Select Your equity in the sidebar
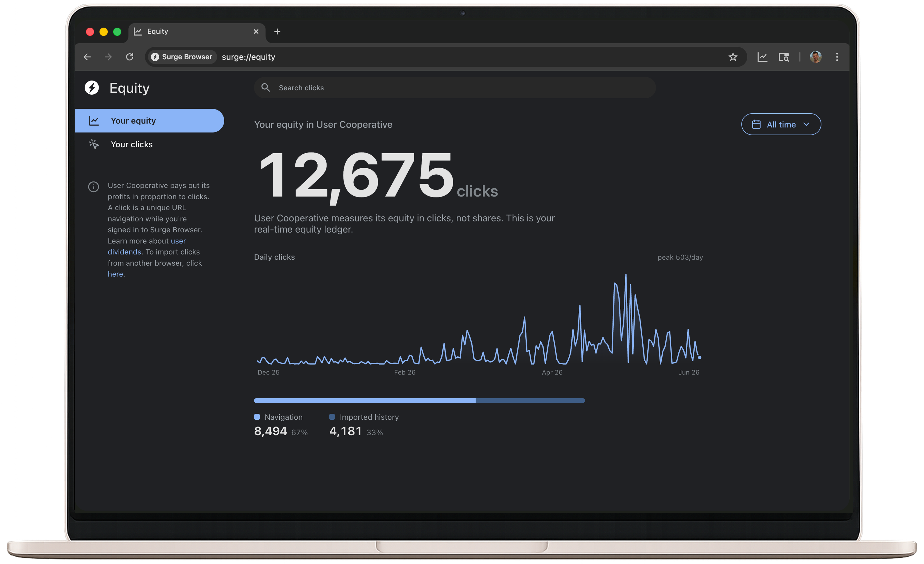Viewport: 924px width, 564px height. tap(149, 121)
